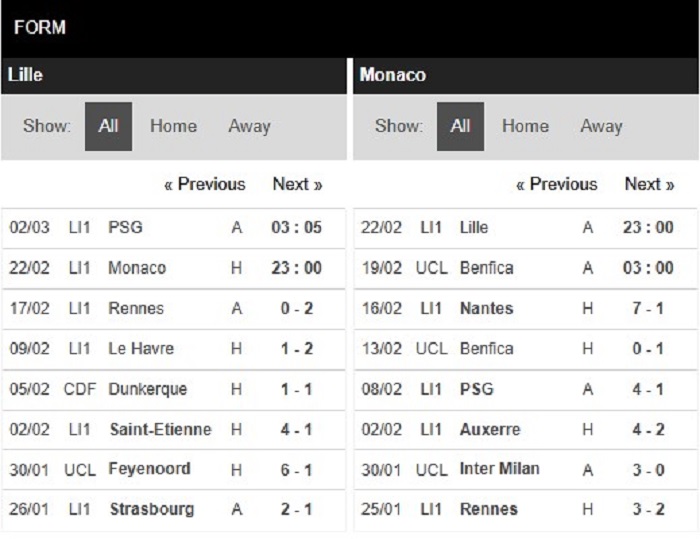Select the Saint-Etienne 4 - 1 result
Viewport: 700px width, 539px height.
pyautogui.click(x=174, y=430)
